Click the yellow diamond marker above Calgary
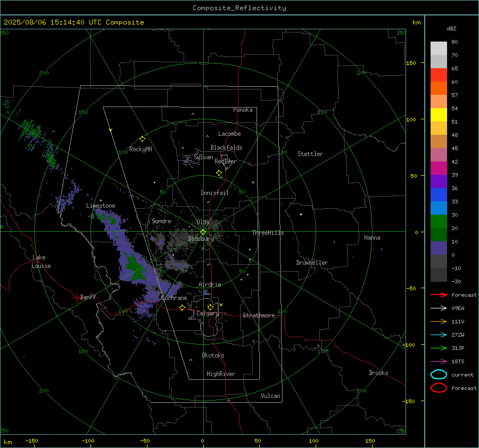The height and width of the screenshot is (448, 479). click(x=210, y=307)
